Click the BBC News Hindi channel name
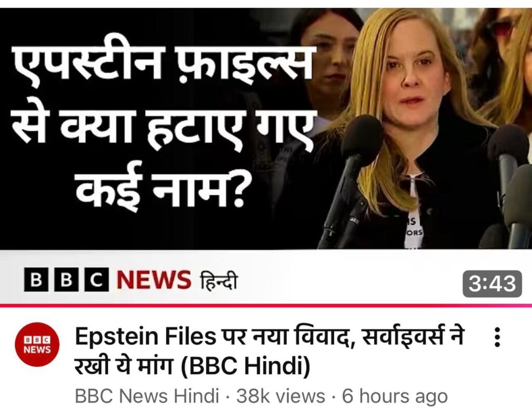Screen dimensions: 532x418 [x=147, y=396]
